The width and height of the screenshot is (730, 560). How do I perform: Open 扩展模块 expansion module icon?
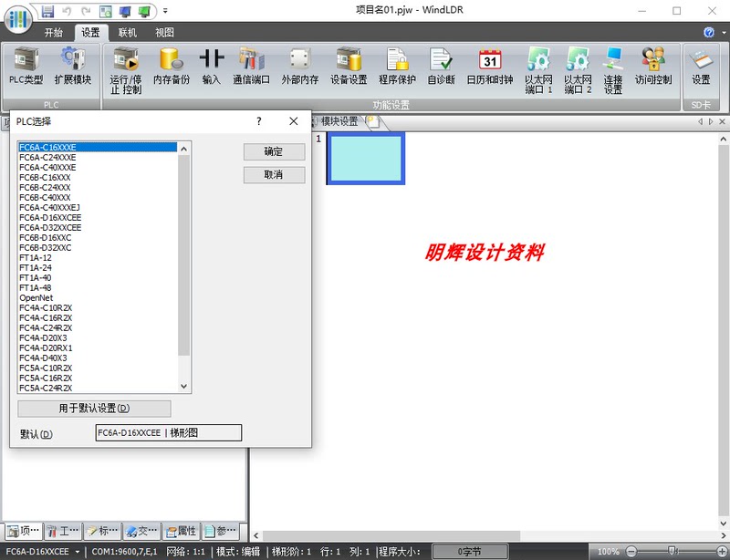click(73, 66)
